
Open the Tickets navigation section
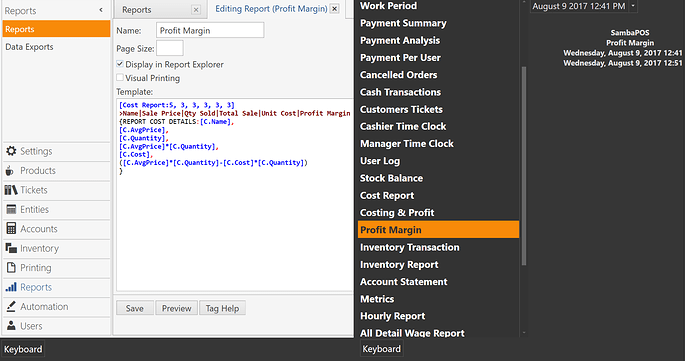tap(56, 190)
